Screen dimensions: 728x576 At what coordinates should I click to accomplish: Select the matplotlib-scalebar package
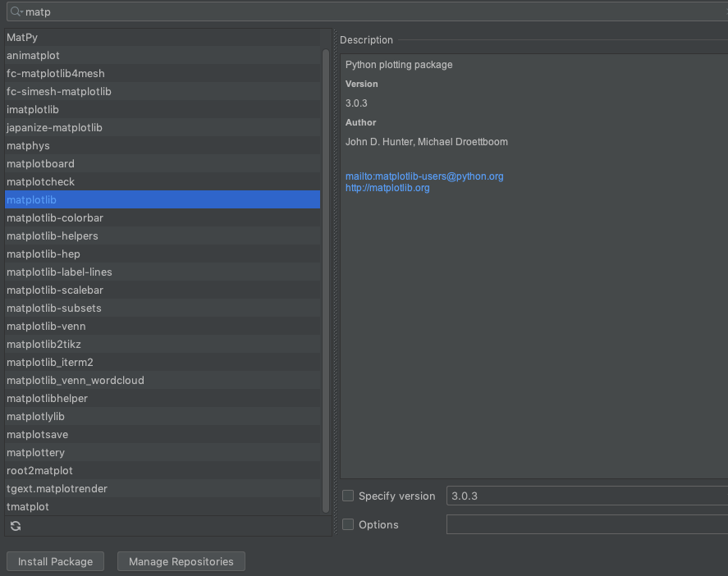point(163,290)
